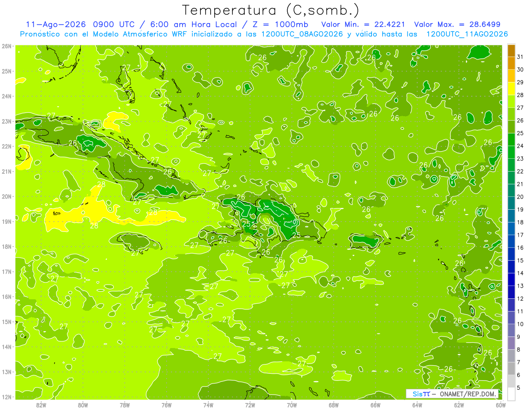This screenshot has width=532, height=411.
Task: Click the latitude axis label "16N"
Action: pyautogui.click(x=7, y=297)
